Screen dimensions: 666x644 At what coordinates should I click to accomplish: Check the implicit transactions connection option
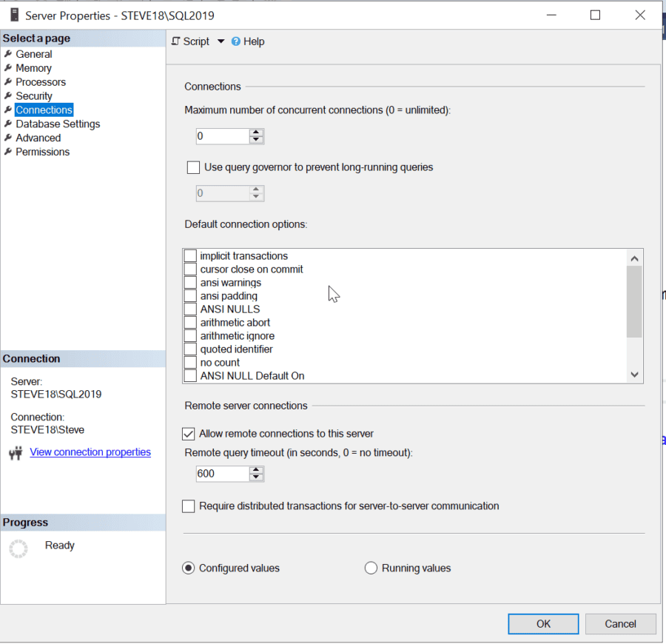[190, 255]
